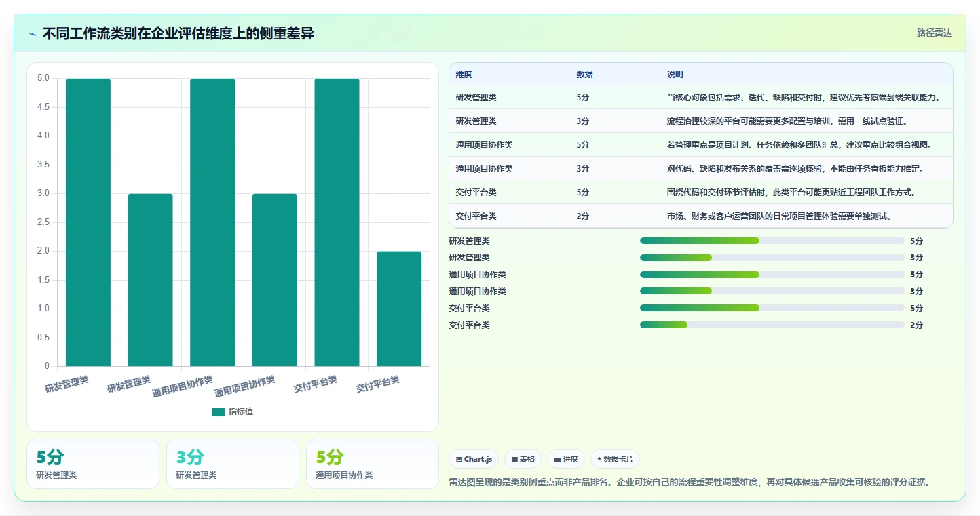The image size is (980, 516).
Task: Click the 通用项目协作类 chart bar reaching 5.0
Action: click(x=212, y=222)
